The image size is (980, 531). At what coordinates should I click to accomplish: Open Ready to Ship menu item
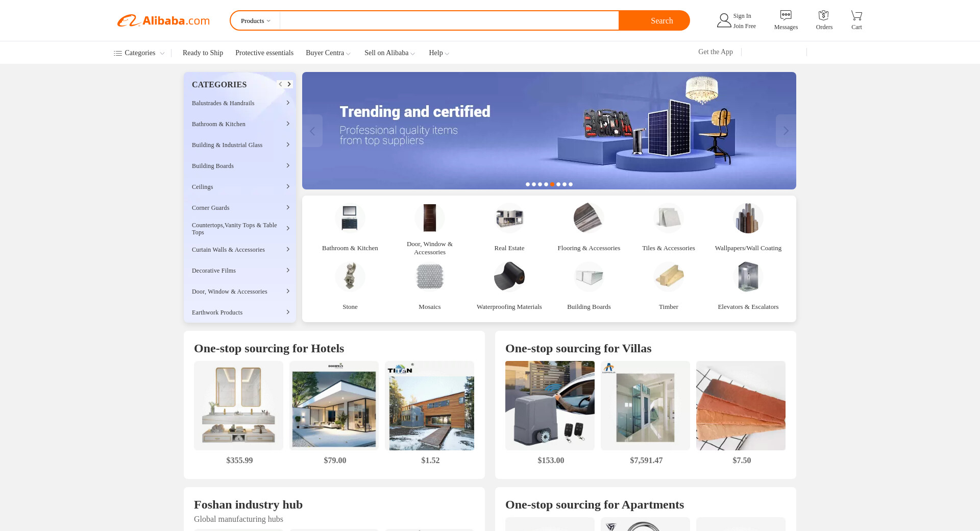[203, 53]
